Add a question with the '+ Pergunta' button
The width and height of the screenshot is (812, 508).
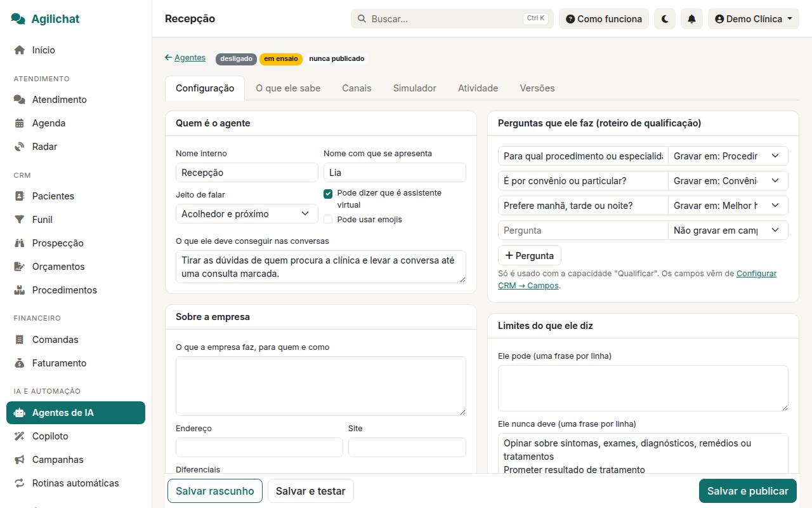tap(530, 256)
